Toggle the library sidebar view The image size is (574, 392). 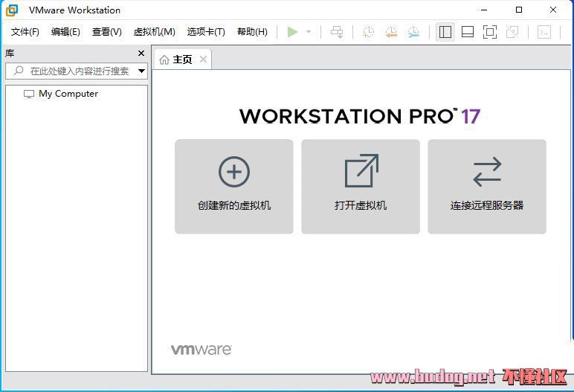[445, 32]
